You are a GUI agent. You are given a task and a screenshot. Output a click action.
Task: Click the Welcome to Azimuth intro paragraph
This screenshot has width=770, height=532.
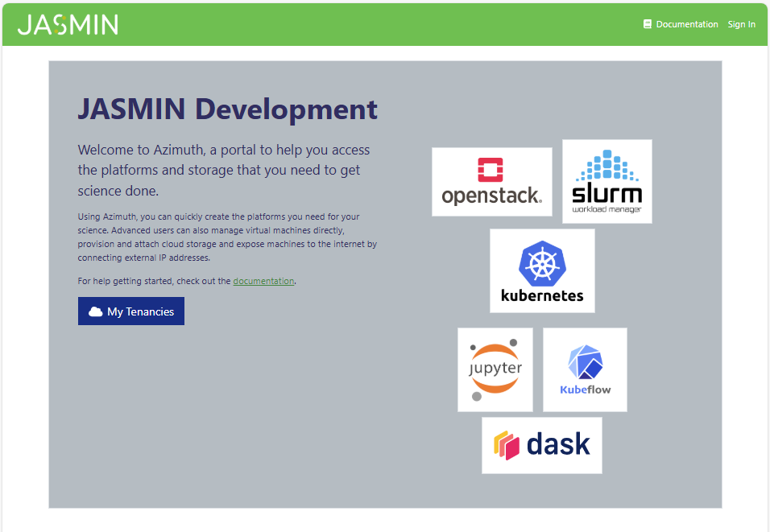point(224,170)
